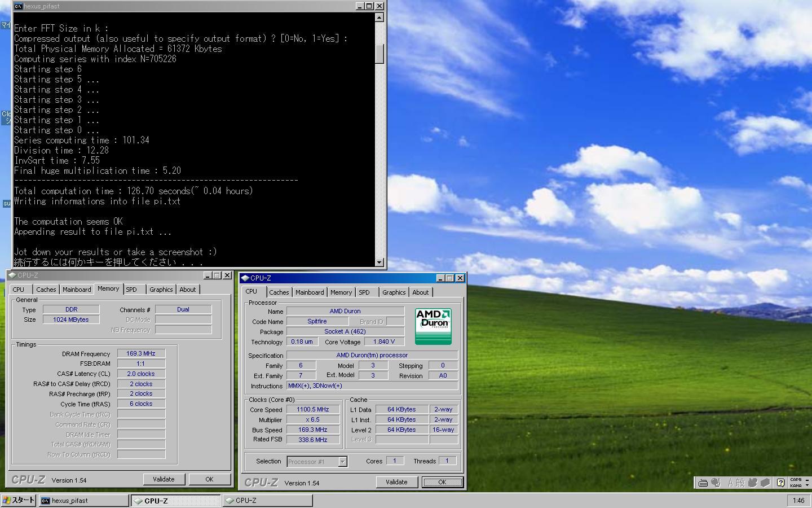Open the hexus_pifast console window system icon
This screenshot has width=812, height=508.
[x=18, y=6]
